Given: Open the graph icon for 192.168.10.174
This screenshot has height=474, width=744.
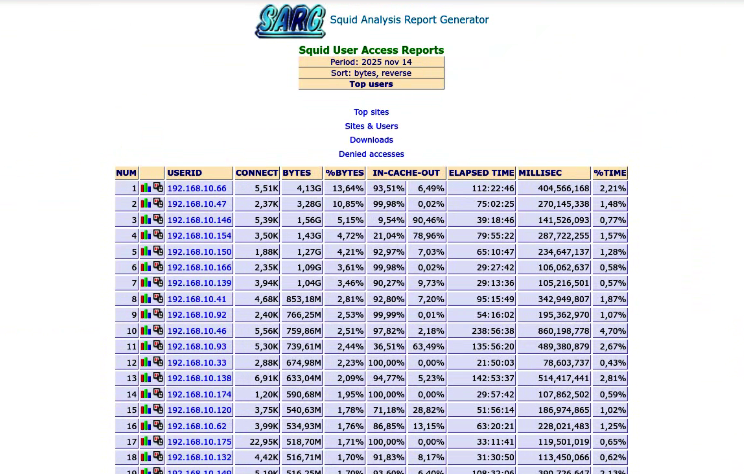Looking at the screenshot, I should [x=146, y=394].
